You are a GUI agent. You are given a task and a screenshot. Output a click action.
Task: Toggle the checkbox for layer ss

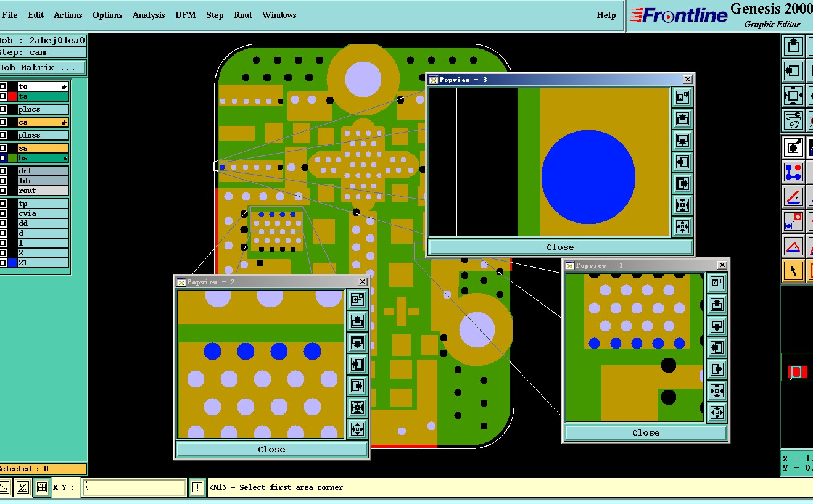[x=3, y=148]
